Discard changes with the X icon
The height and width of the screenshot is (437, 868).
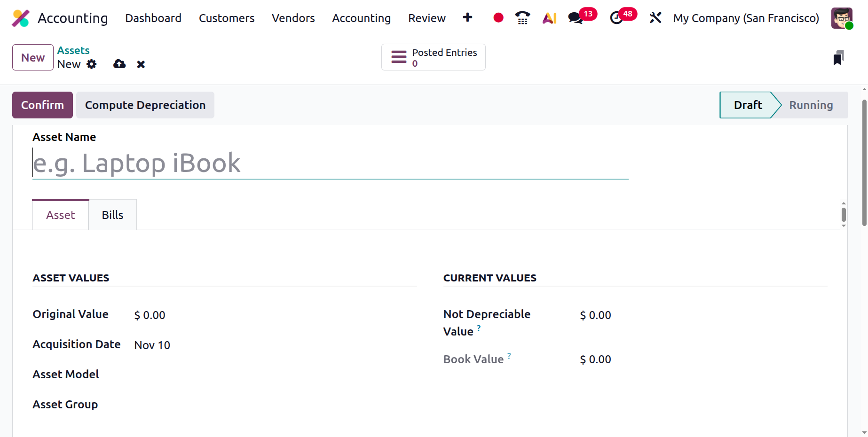[141, 64]
